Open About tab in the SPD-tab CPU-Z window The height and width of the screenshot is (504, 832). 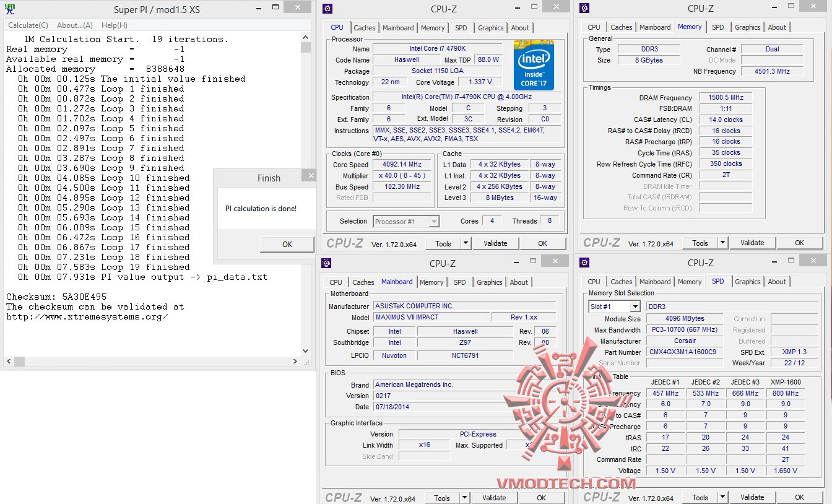[778, 282]
